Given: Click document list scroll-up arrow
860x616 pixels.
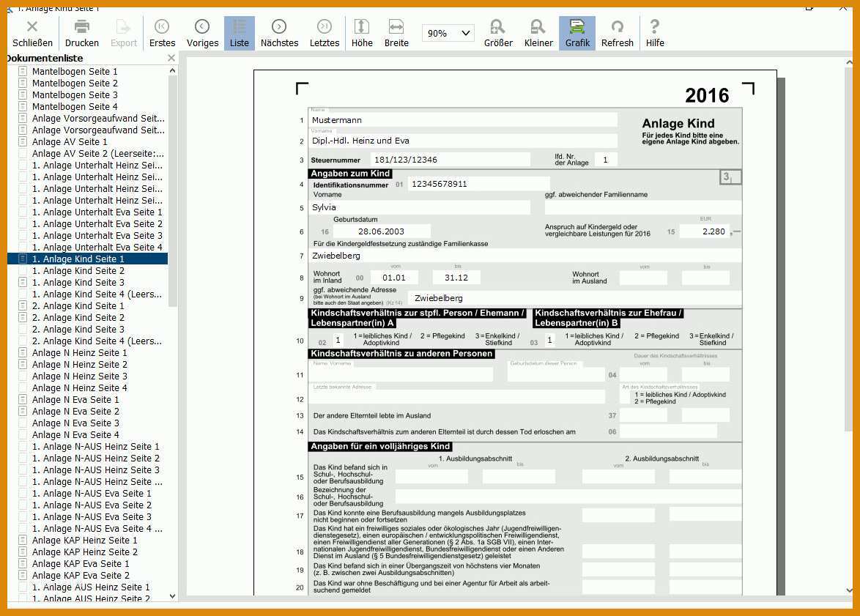Looking at the screenshot, I should pyautogui.click(x=172, y=71).
